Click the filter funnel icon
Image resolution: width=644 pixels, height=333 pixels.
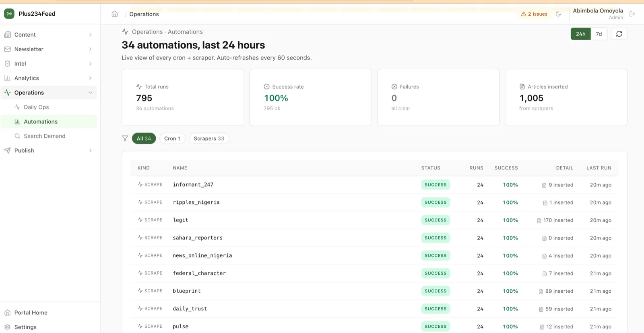[x=125, y=139]
